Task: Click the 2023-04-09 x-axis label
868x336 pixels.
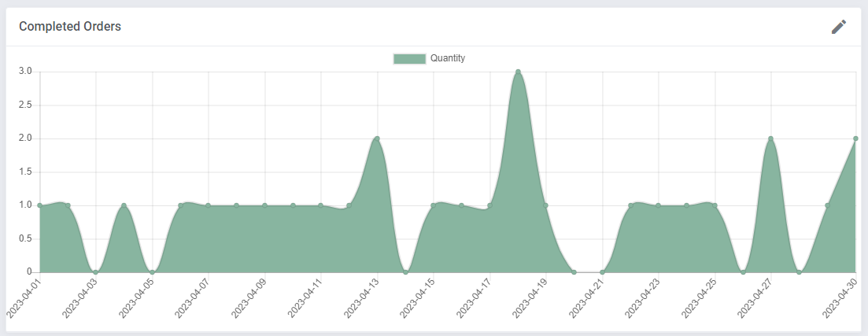Action: coord(249,297)
